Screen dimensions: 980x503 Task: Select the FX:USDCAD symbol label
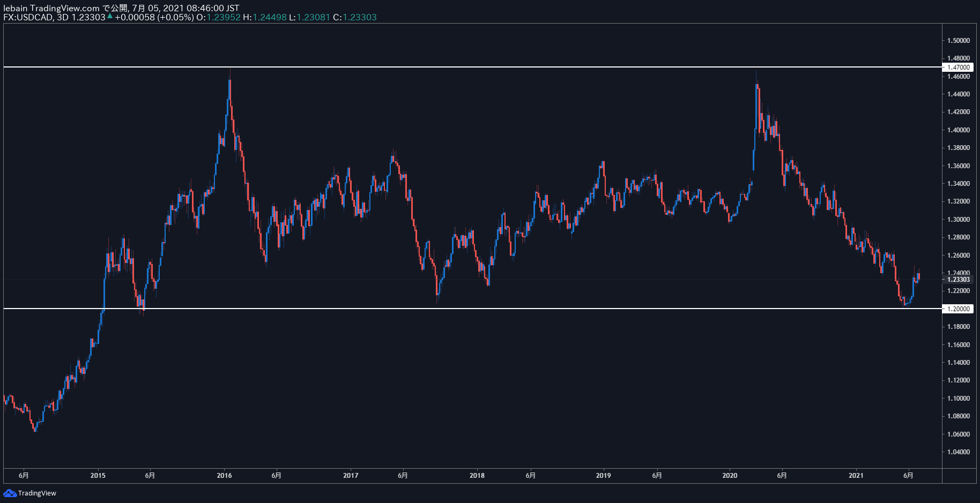point(28,17)
